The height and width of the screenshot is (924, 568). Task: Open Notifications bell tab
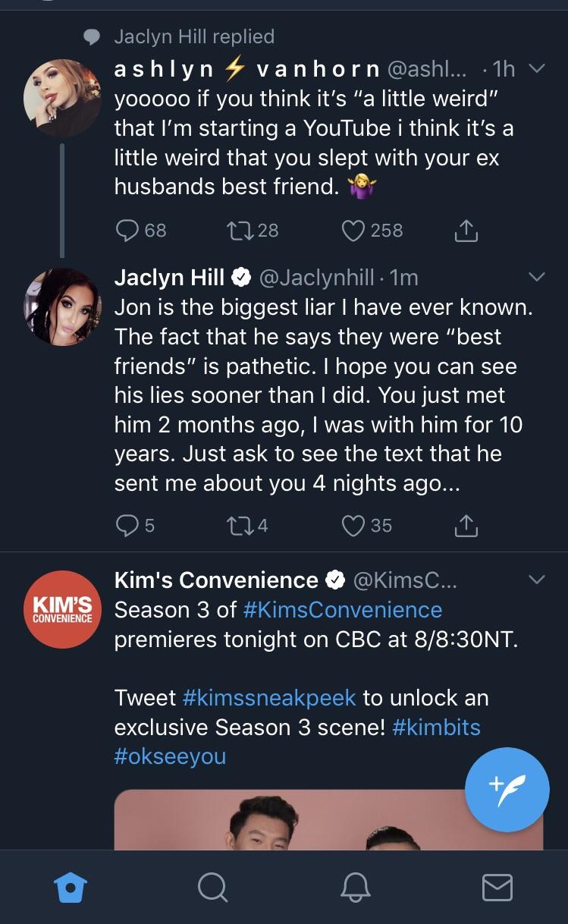coord(355,886)
